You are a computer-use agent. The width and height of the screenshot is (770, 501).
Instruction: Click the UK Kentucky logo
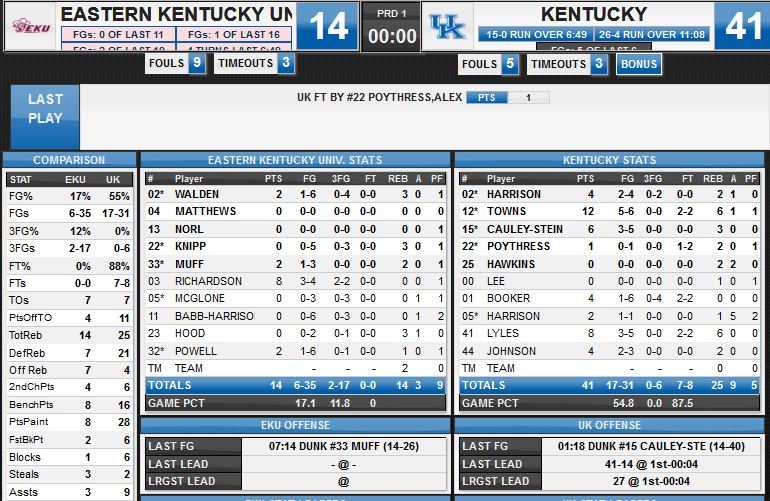click(447, 26)
